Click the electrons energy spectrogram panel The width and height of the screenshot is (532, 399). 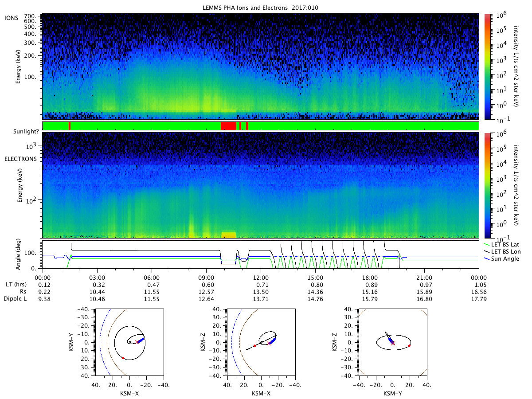[x=261, y=185]
